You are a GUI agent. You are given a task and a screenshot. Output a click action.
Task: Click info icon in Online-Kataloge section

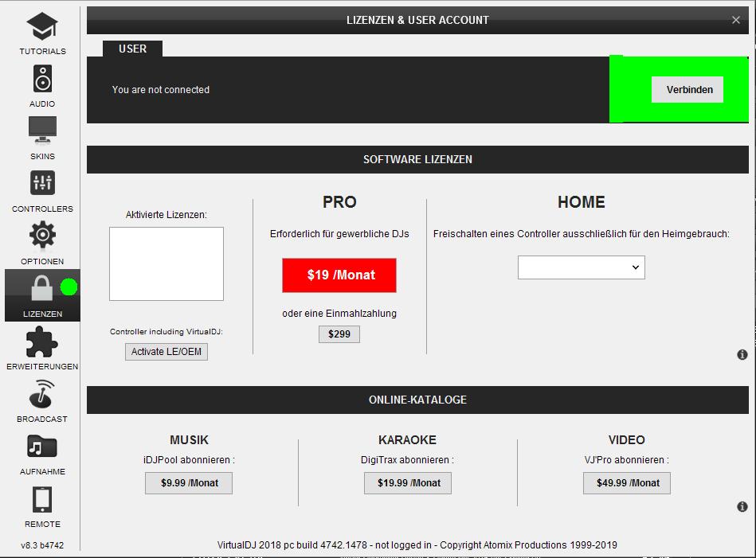[742, 506]
